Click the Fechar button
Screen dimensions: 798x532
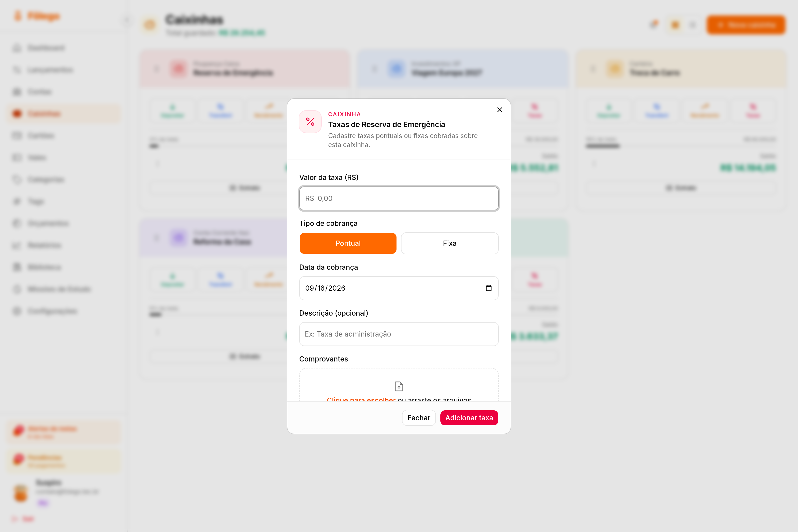click(x=419, y=418)
